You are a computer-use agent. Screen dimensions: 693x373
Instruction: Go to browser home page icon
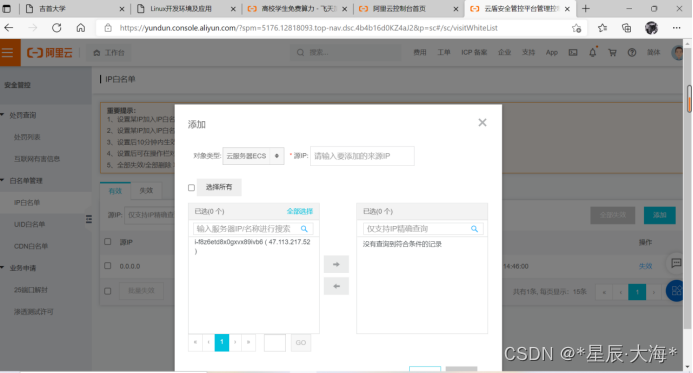click(80, 28)
